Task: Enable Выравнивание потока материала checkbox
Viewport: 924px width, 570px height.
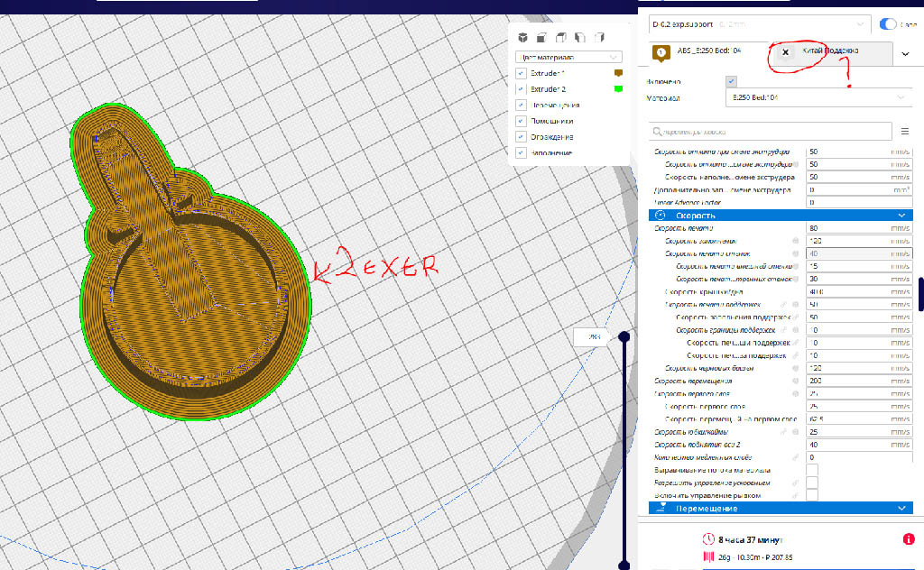Action: click(x=812, y=470)
